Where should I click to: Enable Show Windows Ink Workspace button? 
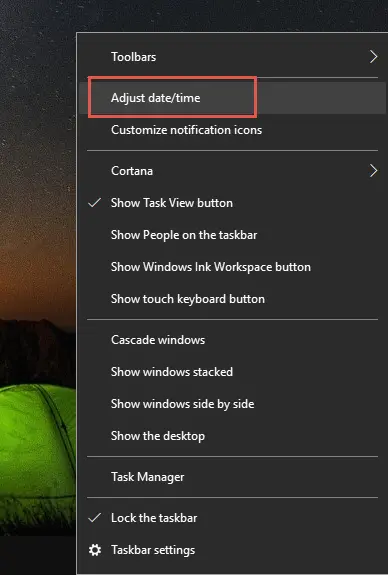(232, 267)
